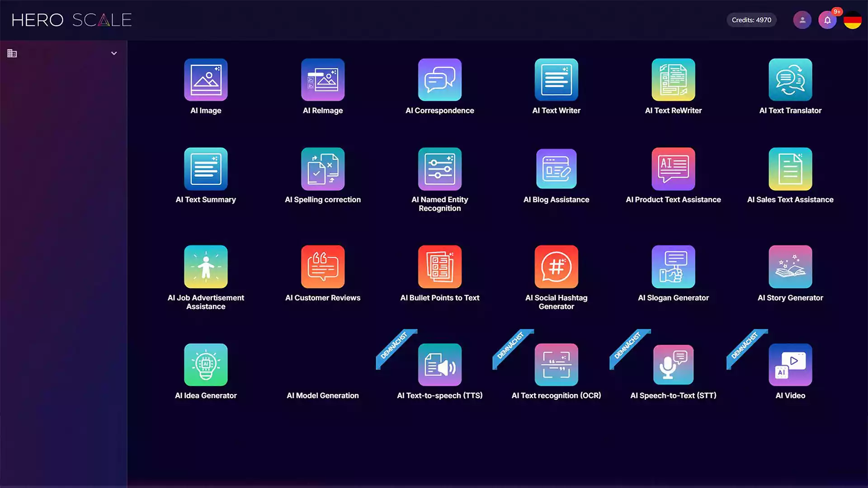Viewport: 868px width, 488px height.
Task: Open AI Bullet Points to Text icon
Action: coord(440,267)
